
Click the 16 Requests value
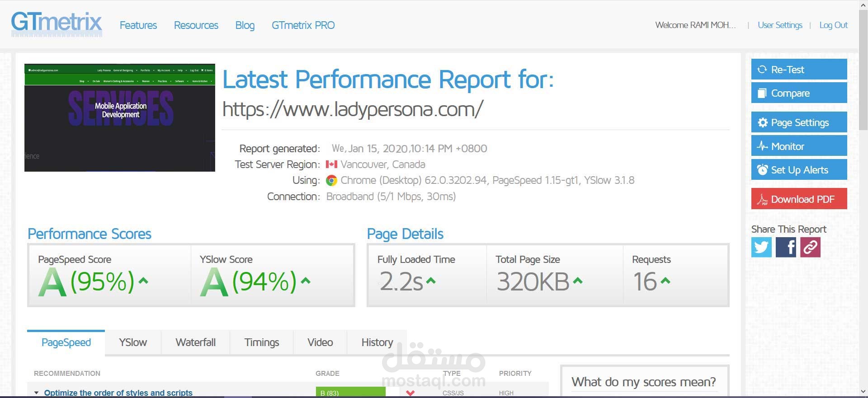click(x=645, y=281)
